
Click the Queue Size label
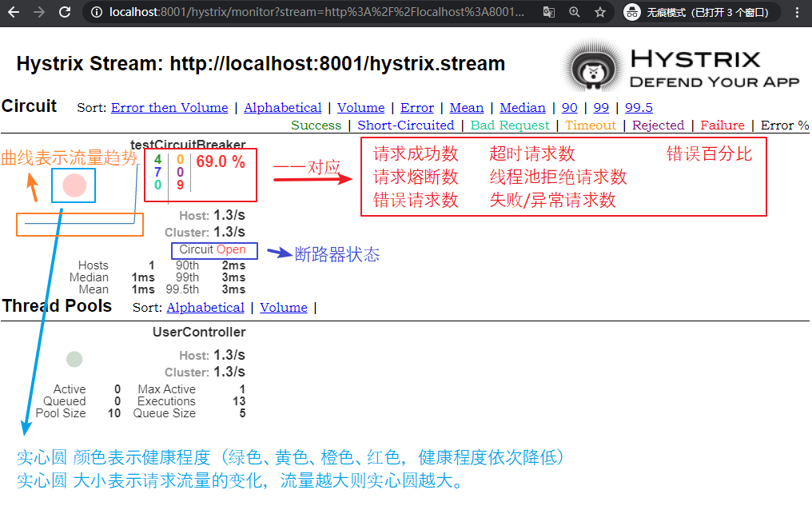pyautogui.click(x=164, y=413)
